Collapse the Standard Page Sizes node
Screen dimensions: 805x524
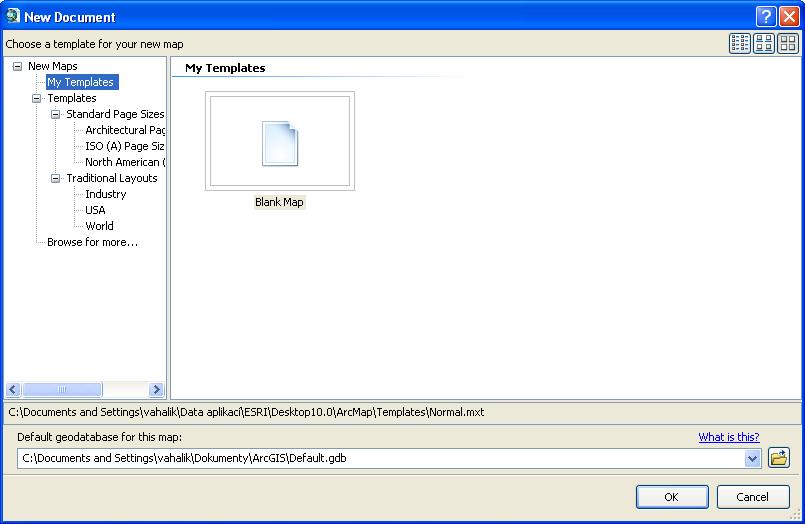tap(55, 114)
